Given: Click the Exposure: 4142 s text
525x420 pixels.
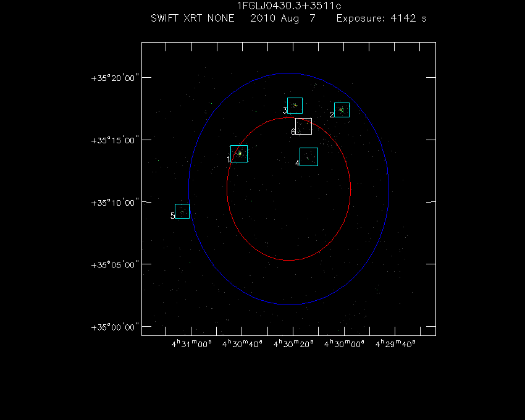Looking at the screenshot, I should (381, 18).
